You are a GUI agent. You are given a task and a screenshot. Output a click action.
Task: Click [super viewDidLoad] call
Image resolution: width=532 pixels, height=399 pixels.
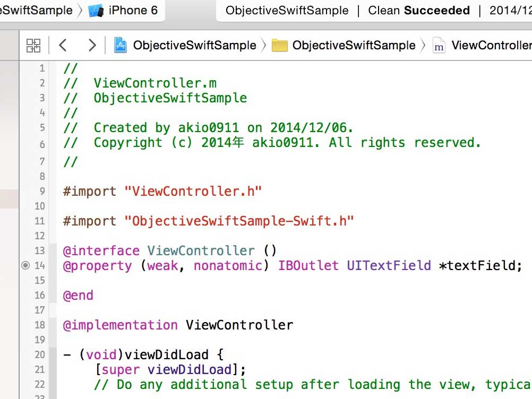[170, 369]
